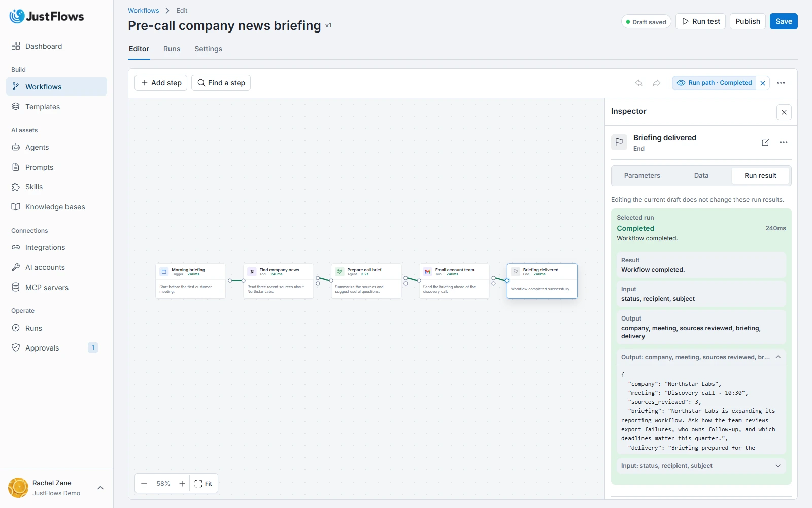This screenshot has height=508, width=812.
Task: Switch to the Runs tab
Action: 172,49
